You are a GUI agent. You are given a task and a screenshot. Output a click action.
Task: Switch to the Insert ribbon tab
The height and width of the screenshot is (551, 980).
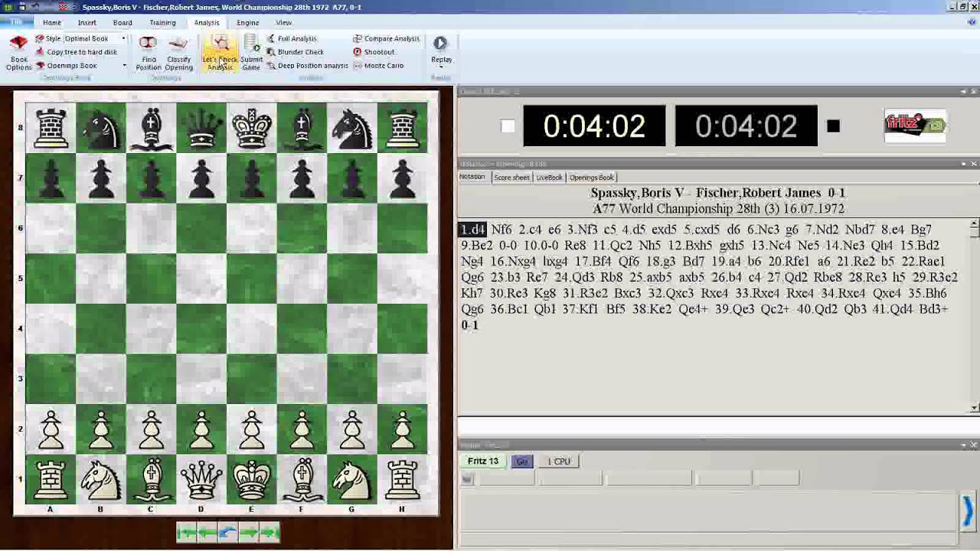click(x=87, y=22)
